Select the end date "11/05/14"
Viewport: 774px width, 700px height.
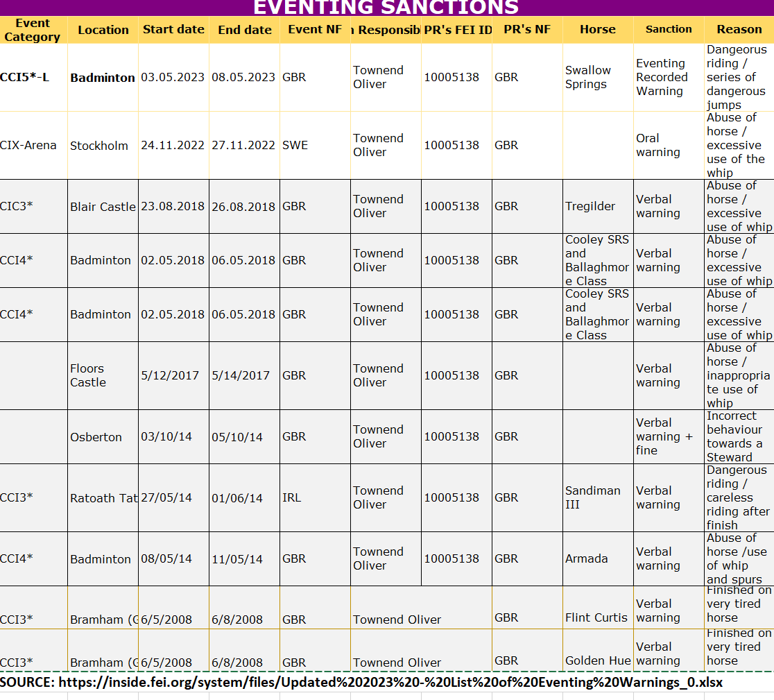click(244, 558)
